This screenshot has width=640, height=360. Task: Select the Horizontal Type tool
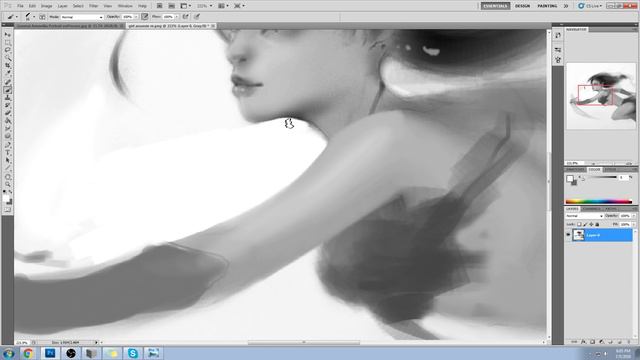point(8,153)
